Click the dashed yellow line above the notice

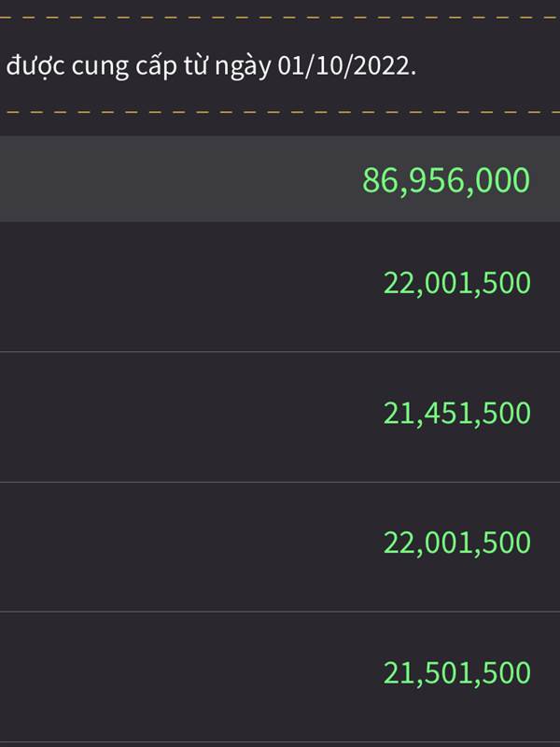[x=280, y=18]
